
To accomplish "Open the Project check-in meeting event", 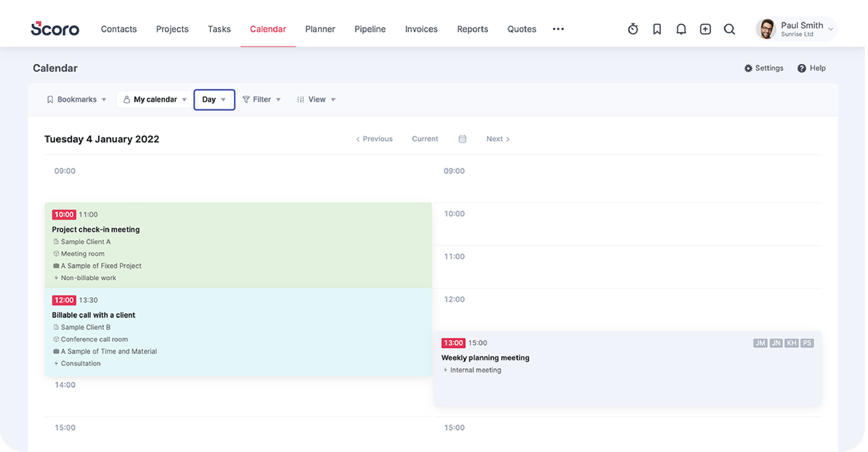I will [238, 245].
